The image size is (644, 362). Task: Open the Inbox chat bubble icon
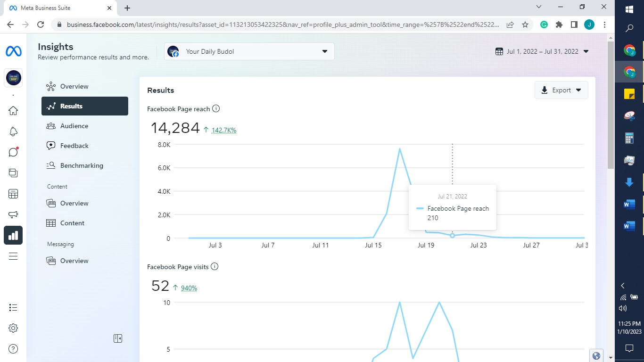[13, 152]
